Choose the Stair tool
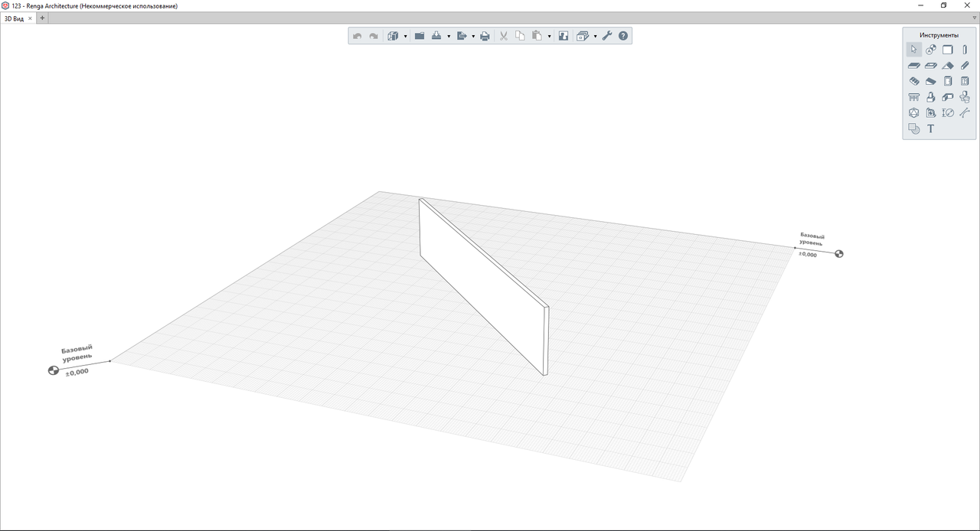 (913, 80)
